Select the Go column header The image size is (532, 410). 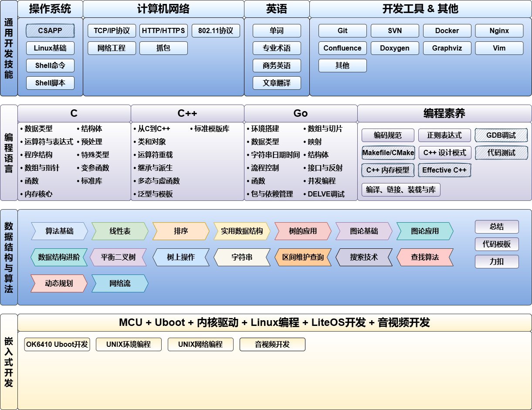click(301, 114)
